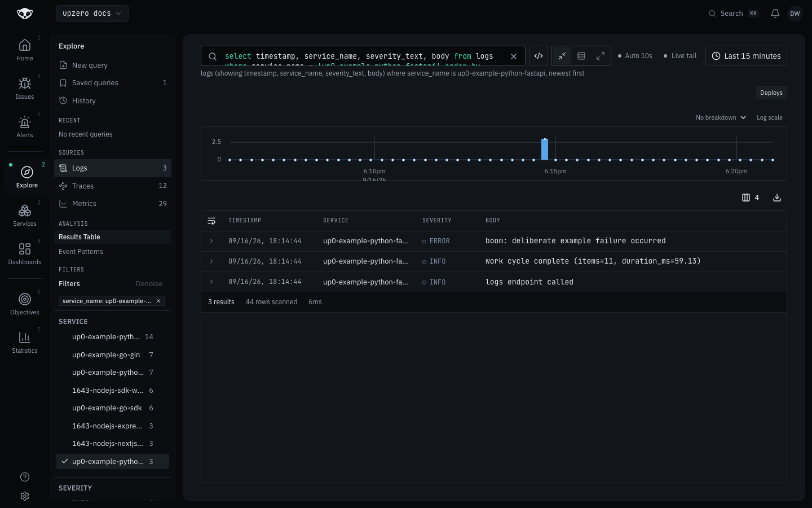Open the Objectives target icon
The width and height of the screenshot is (812, 508).
pos(25,299)
